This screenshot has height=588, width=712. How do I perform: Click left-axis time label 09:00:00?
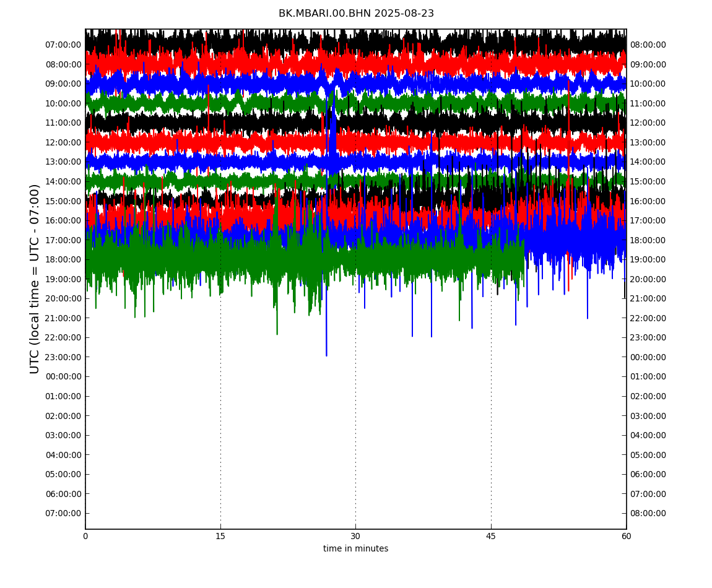click(63, 84)
